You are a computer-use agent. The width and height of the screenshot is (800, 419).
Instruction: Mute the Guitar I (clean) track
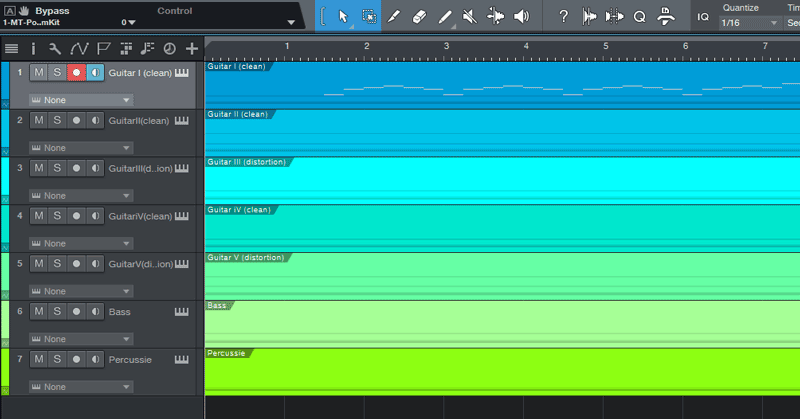click(x=39, y=72)
